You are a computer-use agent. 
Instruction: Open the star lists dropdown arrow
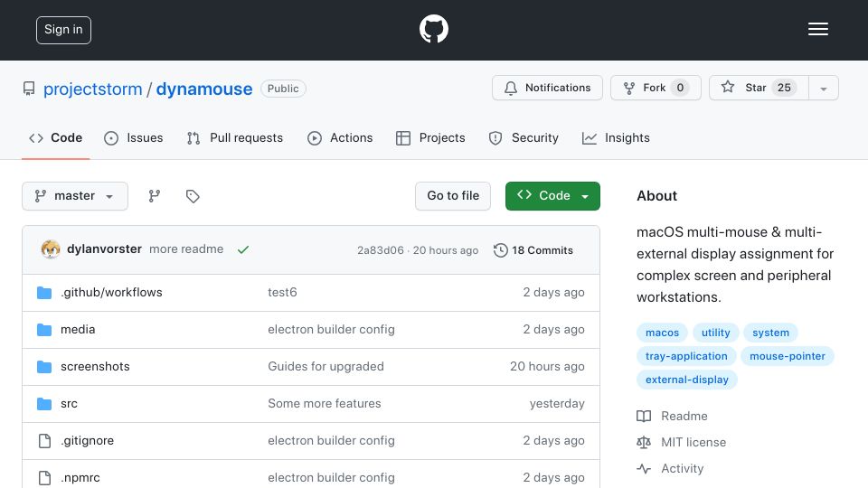pos(823,88)
